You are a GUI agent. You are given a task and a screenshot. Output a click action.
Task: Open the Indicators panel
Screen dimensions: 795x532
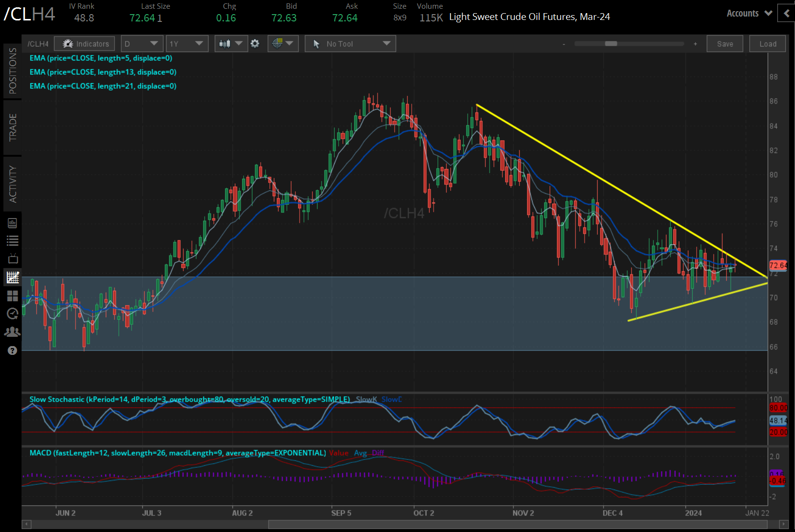85,44
